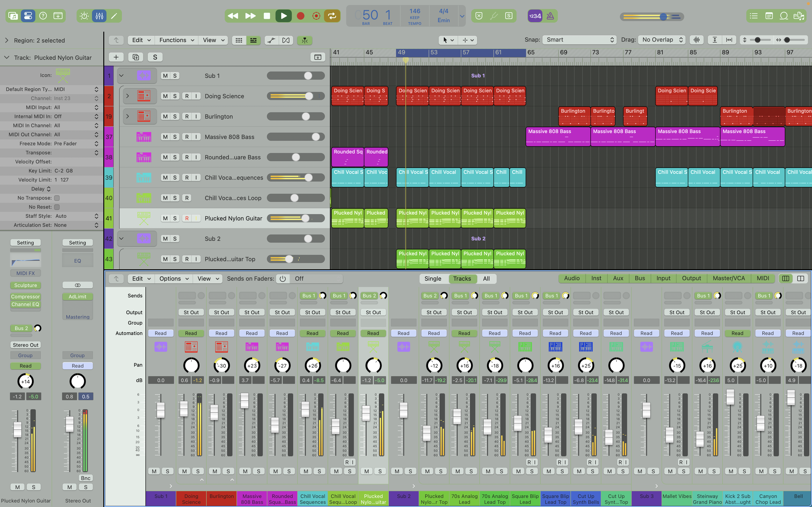Switch mixer view to the All tab

(486, 278)
